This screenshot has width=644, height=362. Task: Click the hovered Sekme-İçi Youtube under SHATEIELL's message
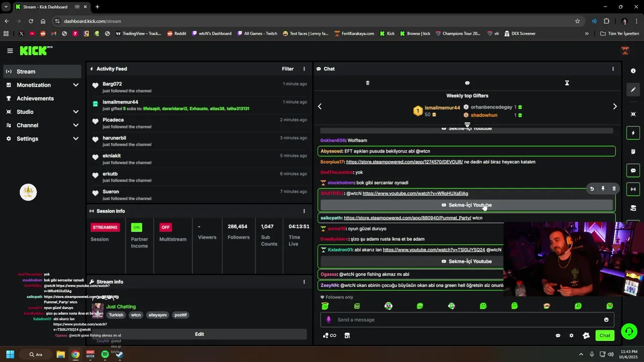coord(467,205)
